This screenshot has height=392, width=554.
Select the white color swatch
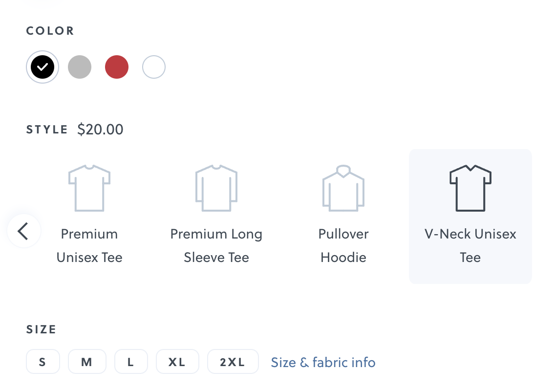[154, 67]
